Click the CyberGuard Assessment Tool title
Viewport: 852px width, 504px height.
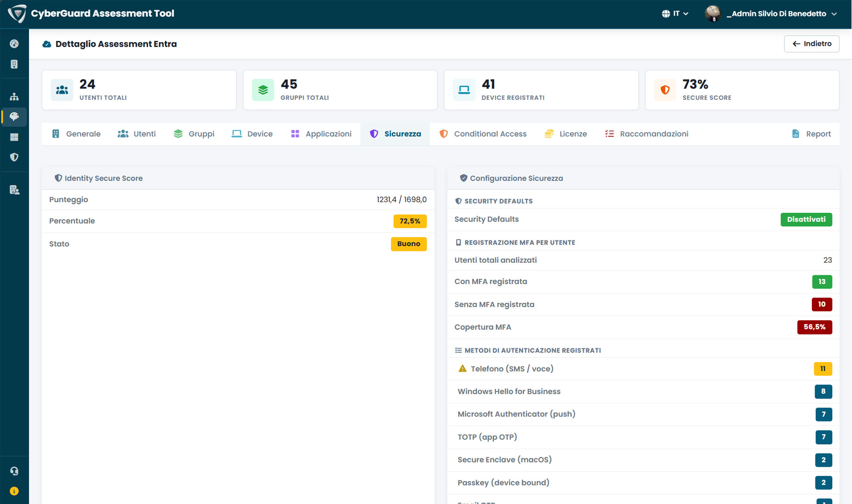[103, 14]
